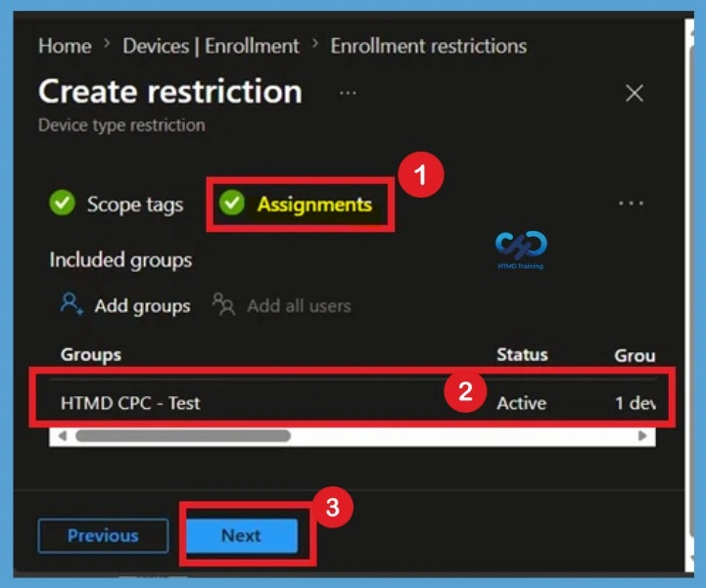Open more options beside Create restriction title
This screenshot has height=588, width=706.
tap(348, 93)
